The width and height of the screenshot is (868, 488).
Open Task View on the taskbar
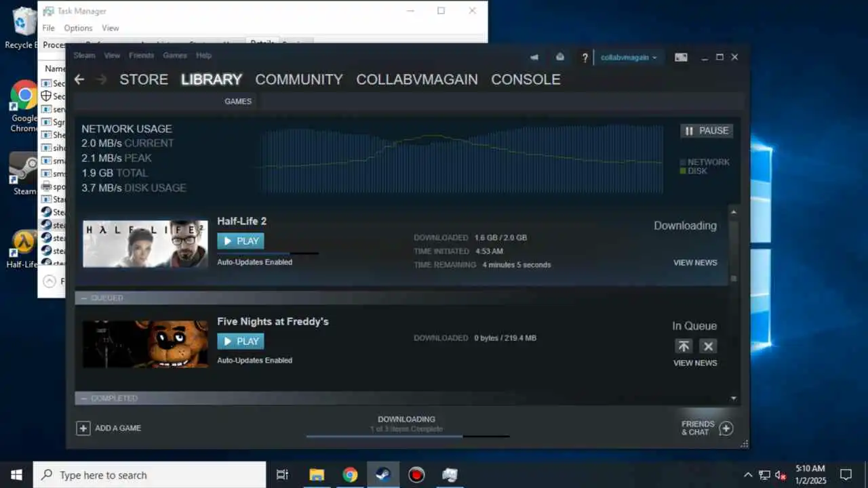pos(283,475)
